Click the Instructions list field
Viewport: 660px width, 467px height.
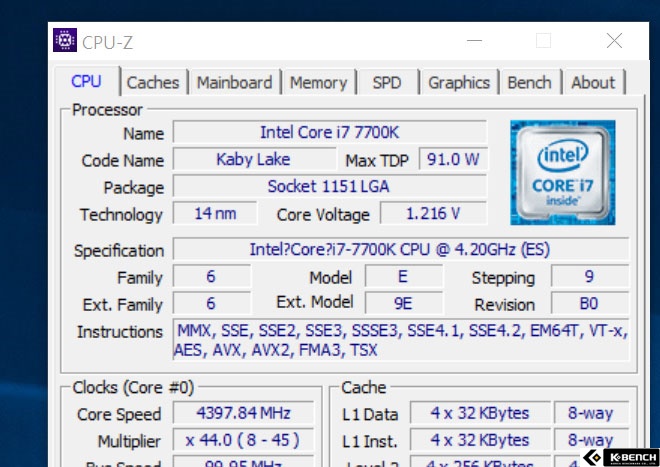tap(401, 340)
